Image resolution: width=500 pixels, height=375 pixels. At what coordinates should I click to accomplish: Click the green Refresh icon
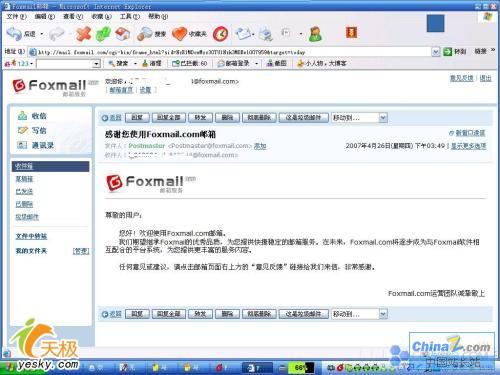click(x=103, y=34)
